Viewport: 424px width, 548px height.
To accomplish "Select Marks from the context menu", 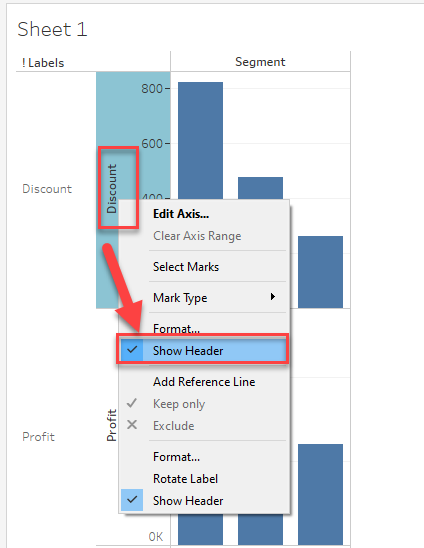I will tap(186, 267).
